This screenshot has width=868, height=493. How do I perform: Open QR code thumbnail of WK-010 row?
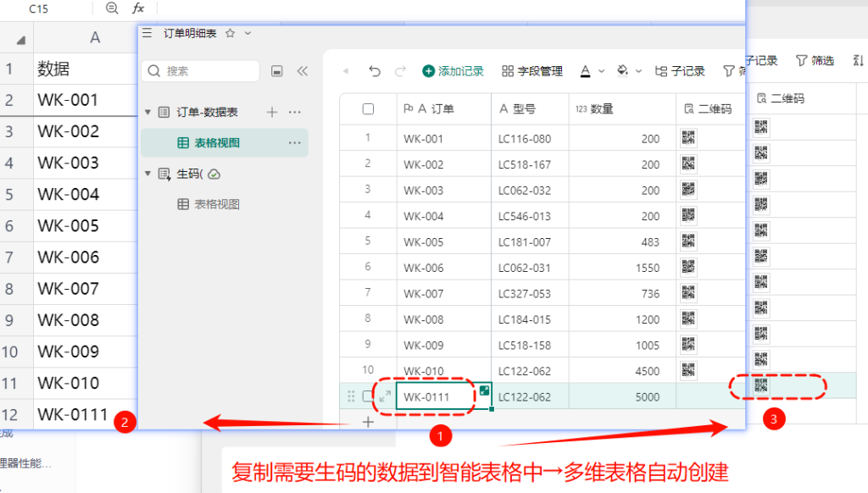[688, 370]
